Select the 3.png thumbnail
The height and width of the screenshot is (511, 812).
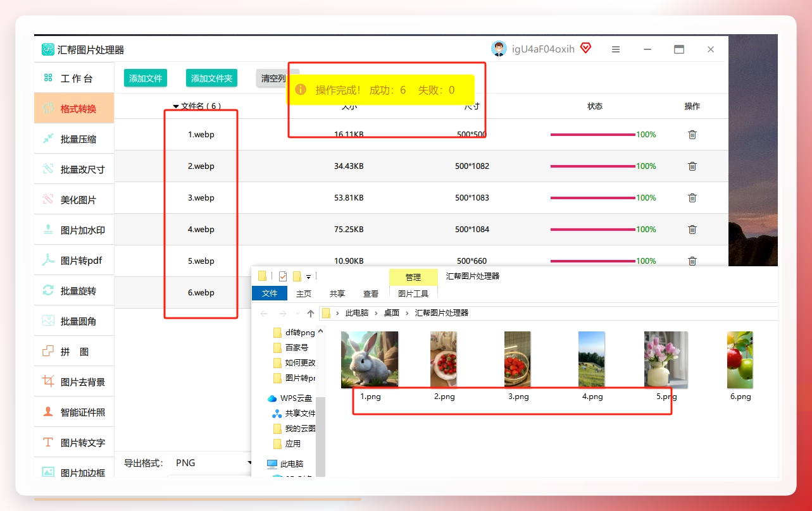pyautogui.click(x=518, y=360)
